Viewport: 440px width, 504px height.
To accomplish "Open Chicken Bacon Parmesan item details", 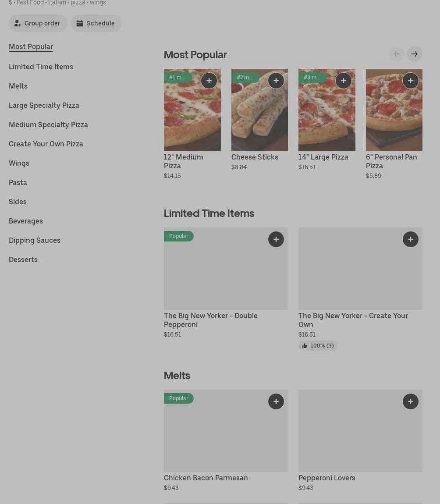I will point(206,478).
